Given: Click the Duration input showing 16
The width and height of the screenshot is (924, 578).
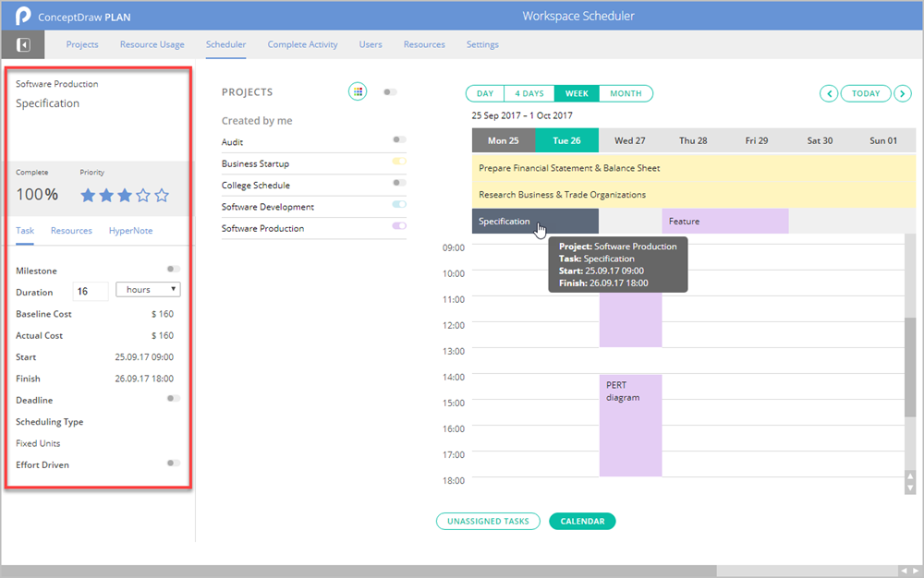Looking at the screenshot, I should tap(90, 289).
